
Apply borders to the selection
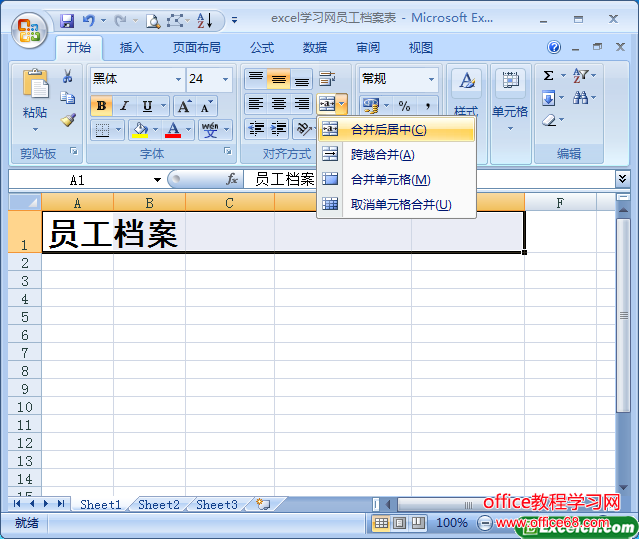pyautogui.click(x=102, y=130)
